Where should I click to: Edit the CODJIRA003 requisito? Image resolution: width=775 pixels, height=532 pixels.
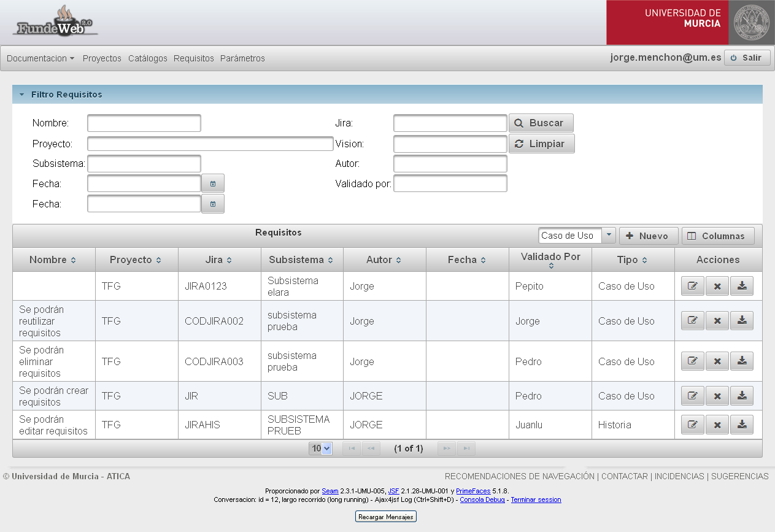[x=693, y=361]
